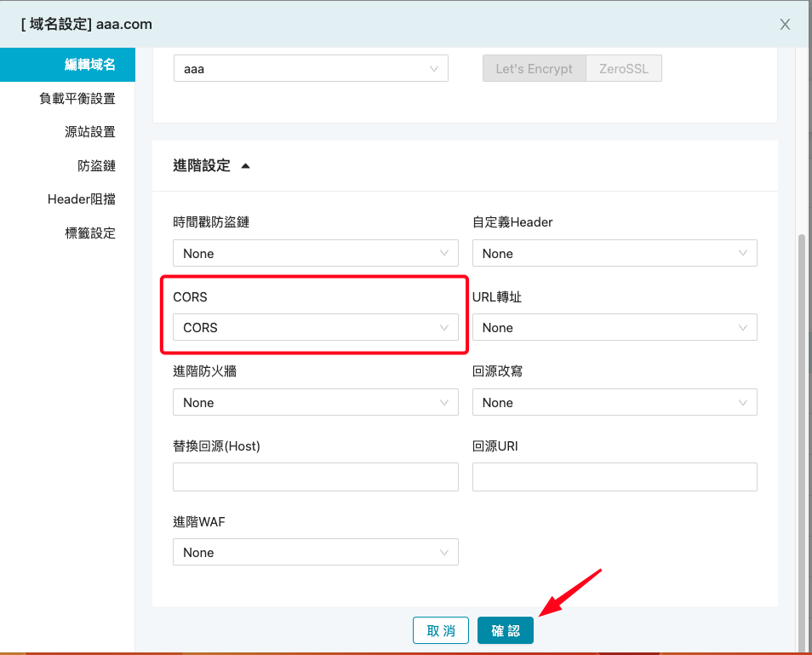Open the 進階防火牆 dropdown
This screenshot has width=812, height=655.
tap(315, 402)
